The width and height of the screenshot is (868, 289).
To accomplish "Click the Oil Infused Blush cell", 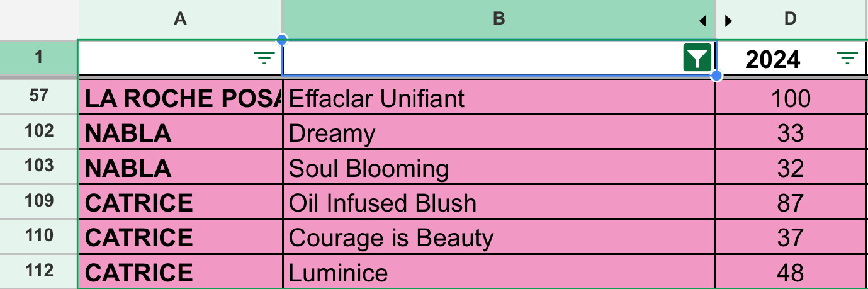I will pyautogui.click(x=499, y=203).
